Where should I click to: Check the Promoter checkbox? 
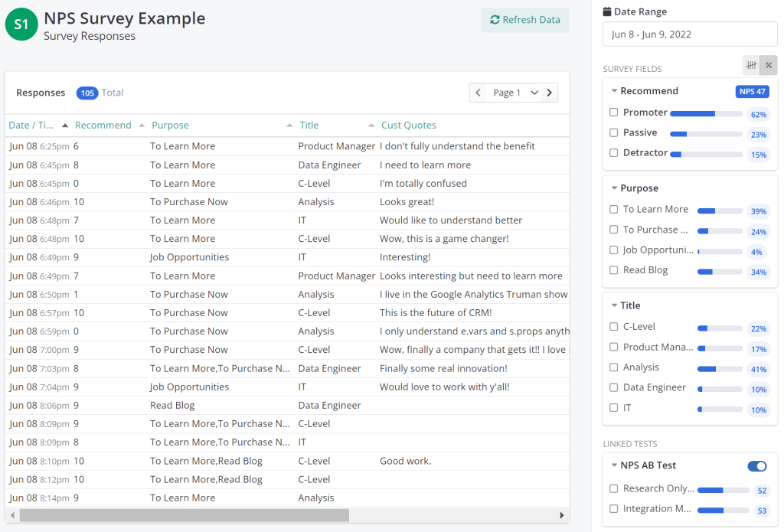[614, 113]
